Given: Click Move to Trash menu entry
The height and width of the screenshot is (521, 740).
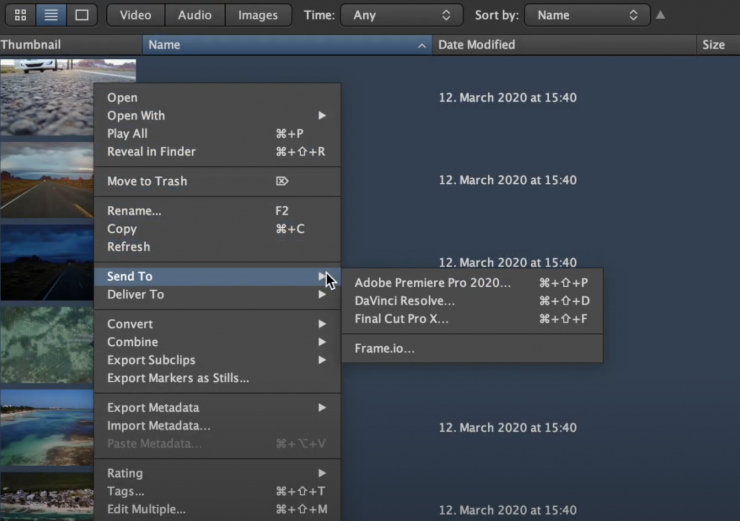Looking at the screenshot, I should pos(147,181).
